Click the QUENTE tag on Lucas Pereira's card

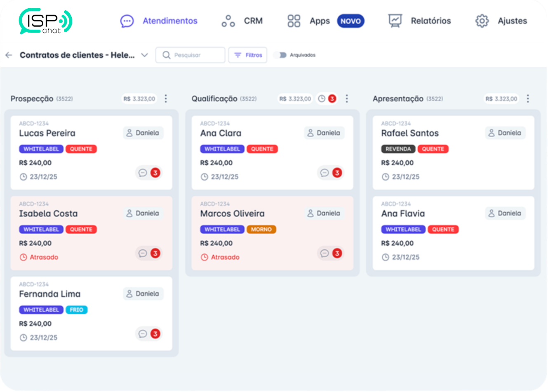[81, 149]
